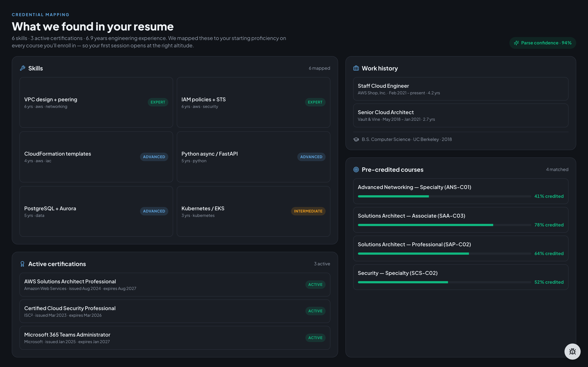Screen dimensions: 588x367
Task: Click the INTERMEDIATE badge on Kubernetes / EKS
Action: coord(308,211)
